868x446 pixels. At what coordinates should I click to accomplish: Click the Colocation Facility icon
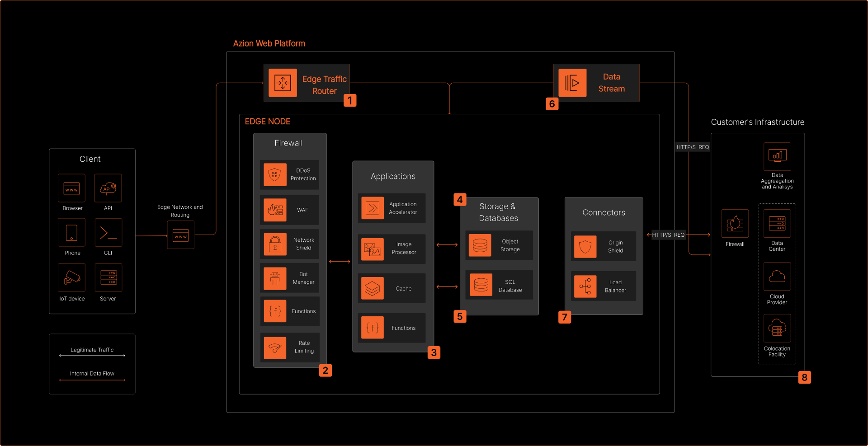pos(777,328)
